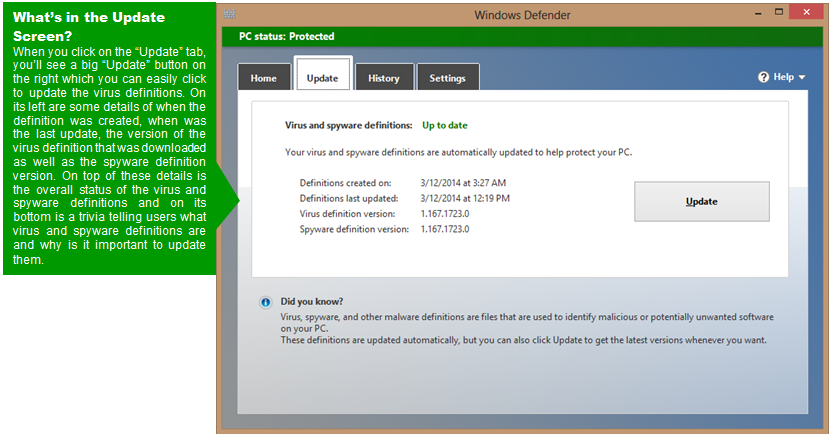Maximize the Windows Defender window
Image resolution: width=831 pixels, height=437 pixels.
click(x=779, y=12)
